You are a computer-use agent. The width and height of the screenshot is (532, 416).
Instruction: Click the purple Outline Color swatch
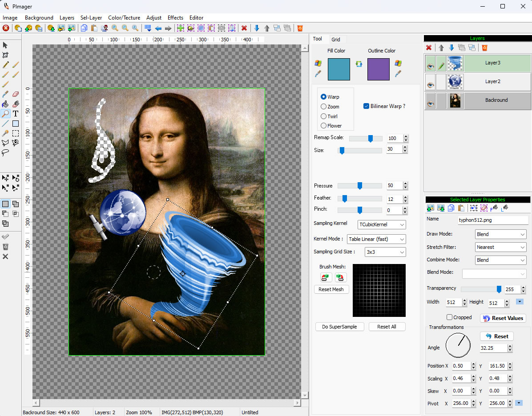point(378,69)
